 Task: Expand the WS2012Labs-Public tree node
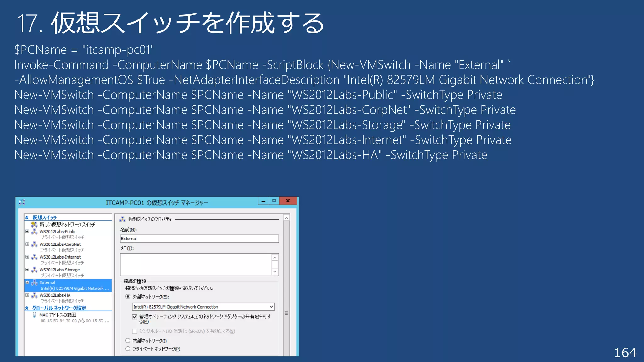point(27,232)
